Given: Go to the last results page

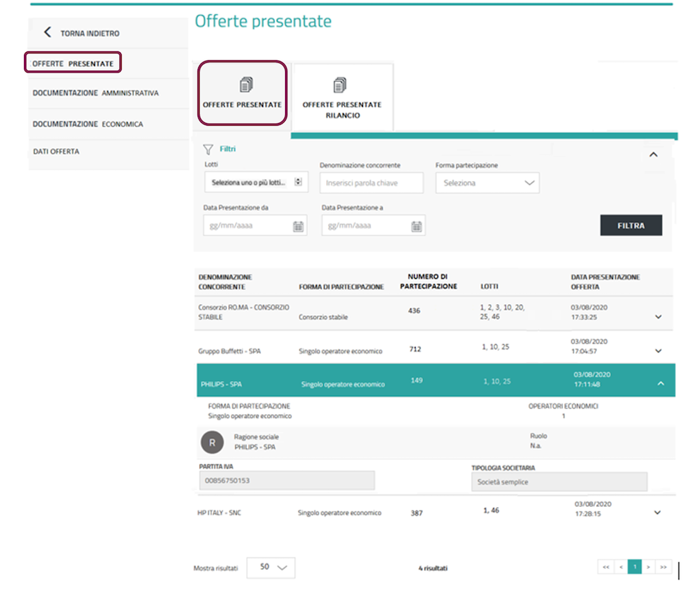Looking at the screenshot, I should (663, 567).
